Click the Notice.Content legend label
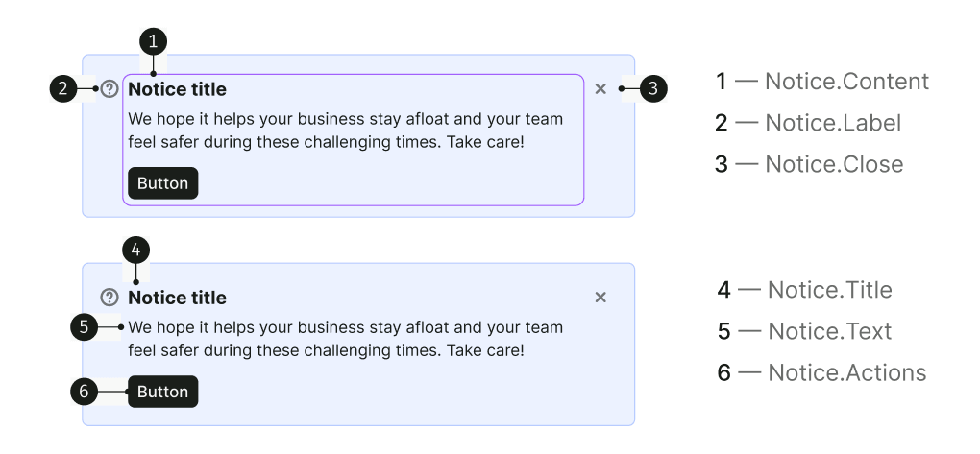This screenshot has height=454, width=980. [x=846, y=82]
